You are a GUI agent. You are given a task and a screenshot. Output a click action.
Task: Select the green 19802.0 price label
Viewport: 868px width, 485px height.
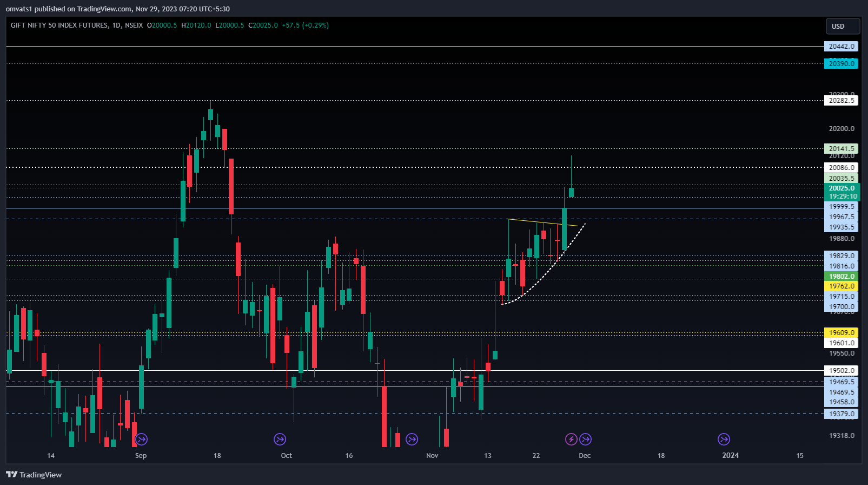(841, 277)
